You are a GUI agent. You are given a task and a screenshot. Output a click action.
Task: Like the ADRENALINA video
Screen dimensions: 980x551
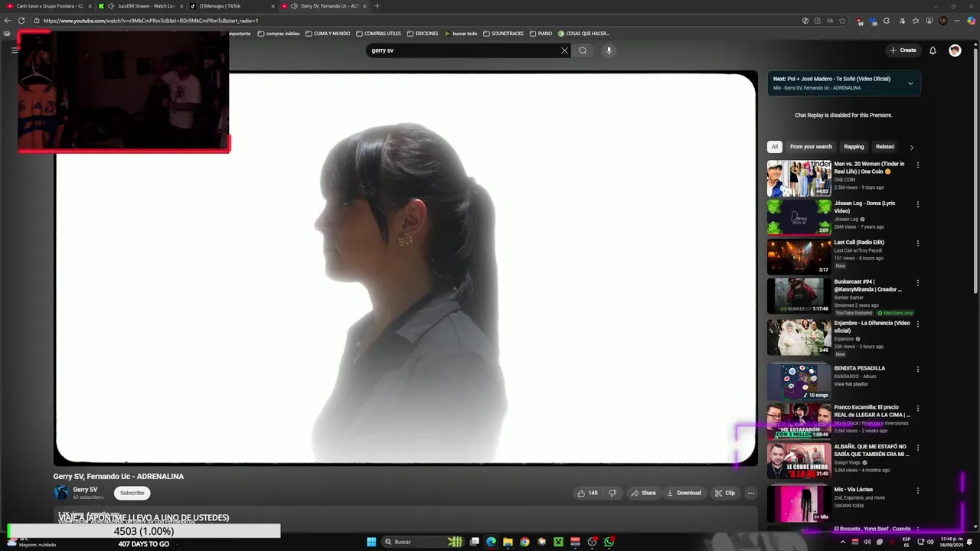coord(587,493)
